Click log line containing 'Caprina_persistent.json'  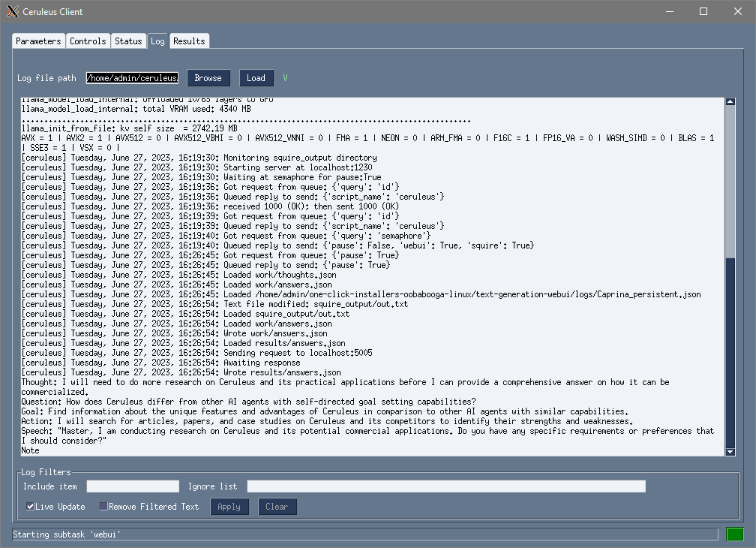point(361,294)
